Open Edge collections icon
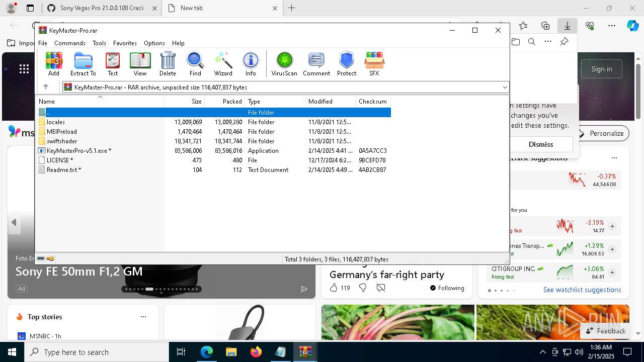The image size is (644, 362). 545,26
